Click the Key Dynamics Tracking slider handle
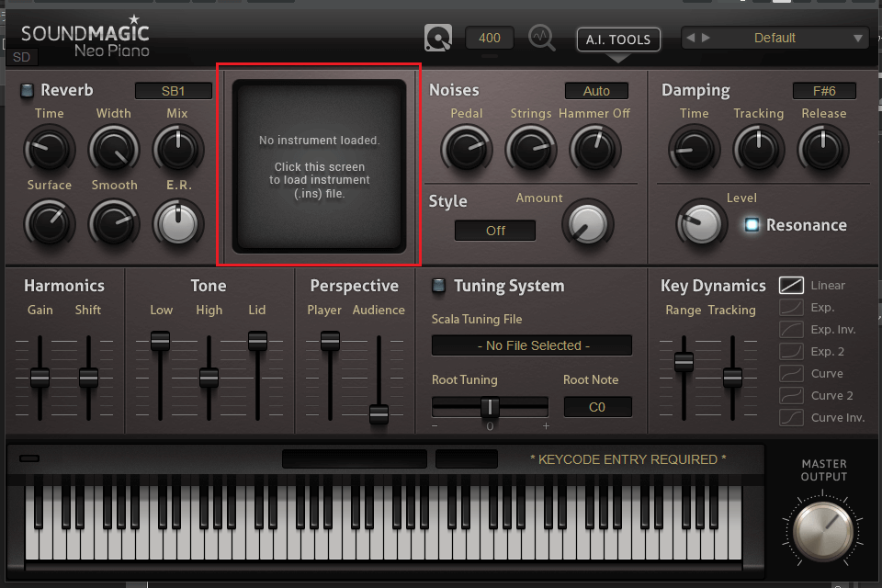 (732, 378)
